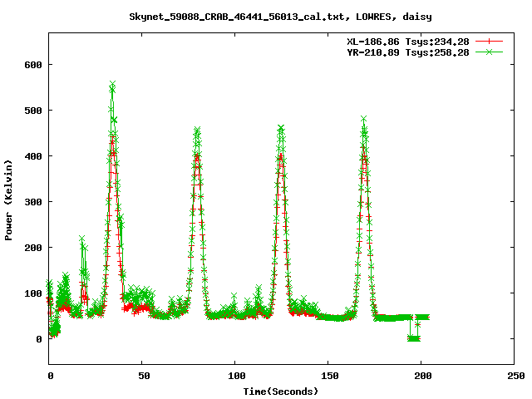Select the 300 tick label on y-axis
Screen dimensions: 532x399
click(x=32, y=202)
